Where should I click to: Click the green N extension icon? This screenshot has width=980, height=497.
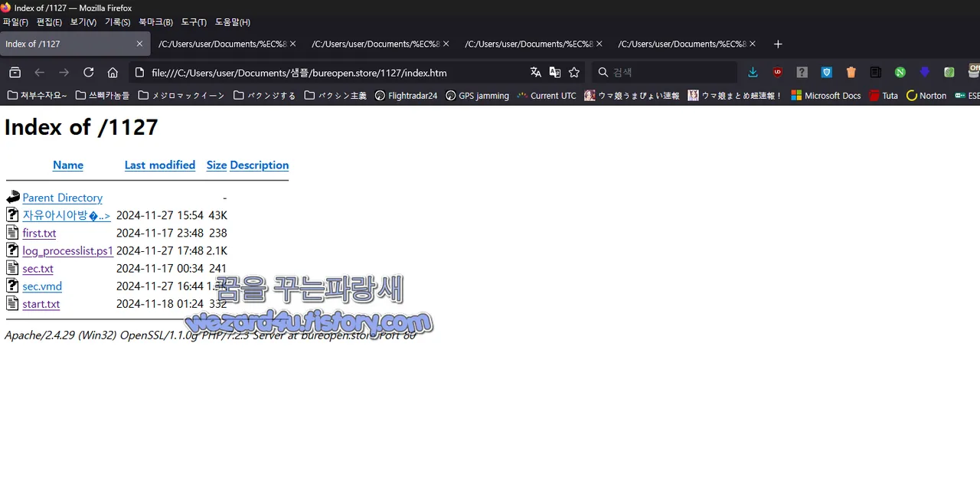point(900,73)
